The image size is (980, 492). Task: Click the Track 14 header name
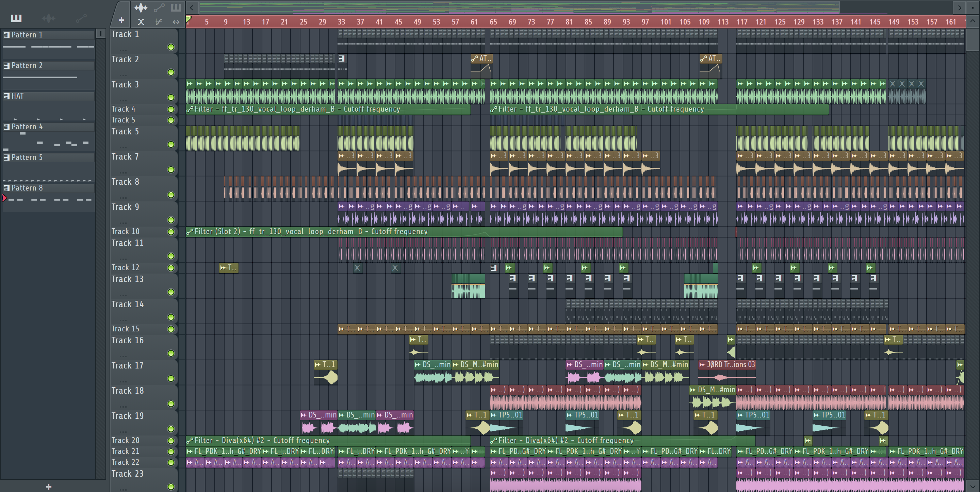coord(128,305)
